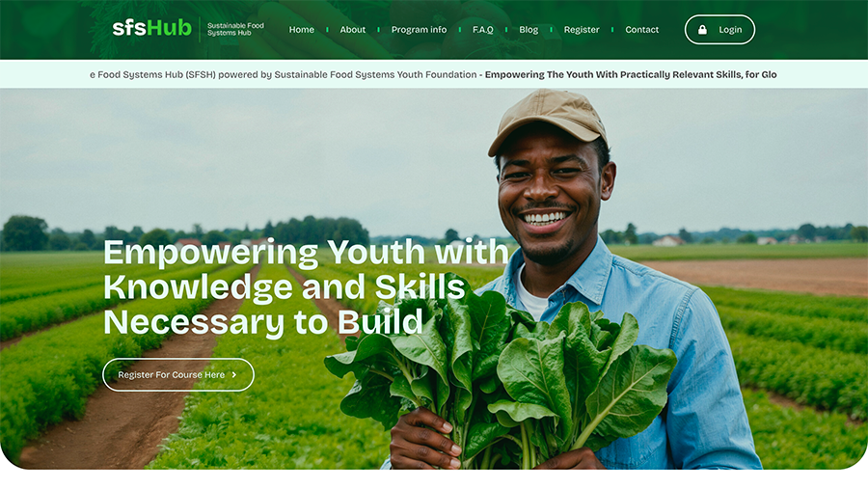Click the Login button

[719, 29]
